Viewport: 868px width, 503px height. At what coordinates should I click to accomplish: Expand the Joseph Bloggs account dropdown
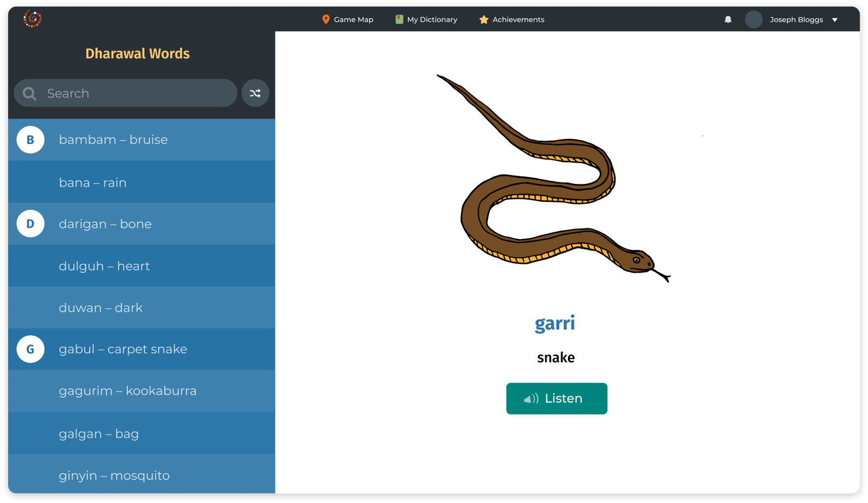coord(836,20)
